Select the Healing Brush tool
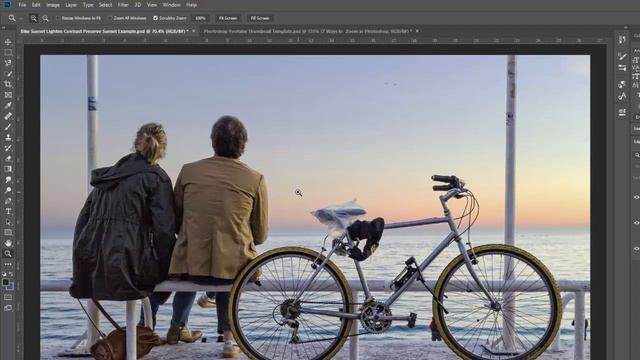The width and height of the screenshot is (640, 360). 8,116
